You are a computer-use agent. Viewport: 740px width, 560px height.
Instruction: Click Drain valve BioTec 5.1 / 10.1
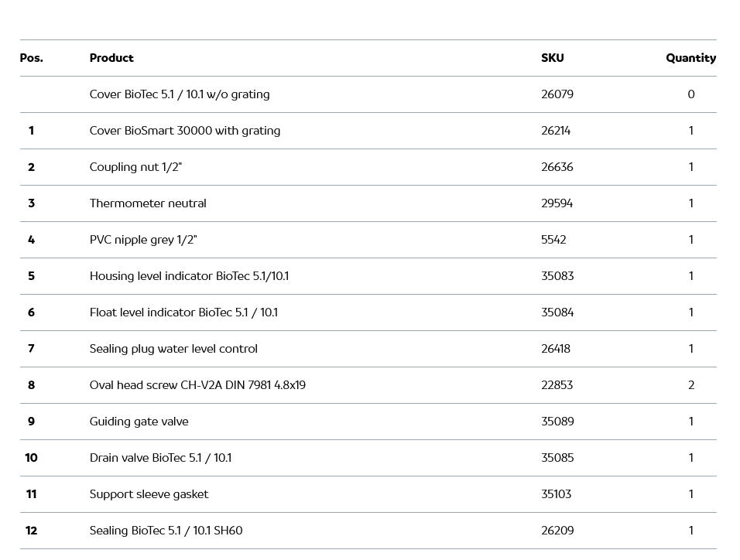point(160,458)
